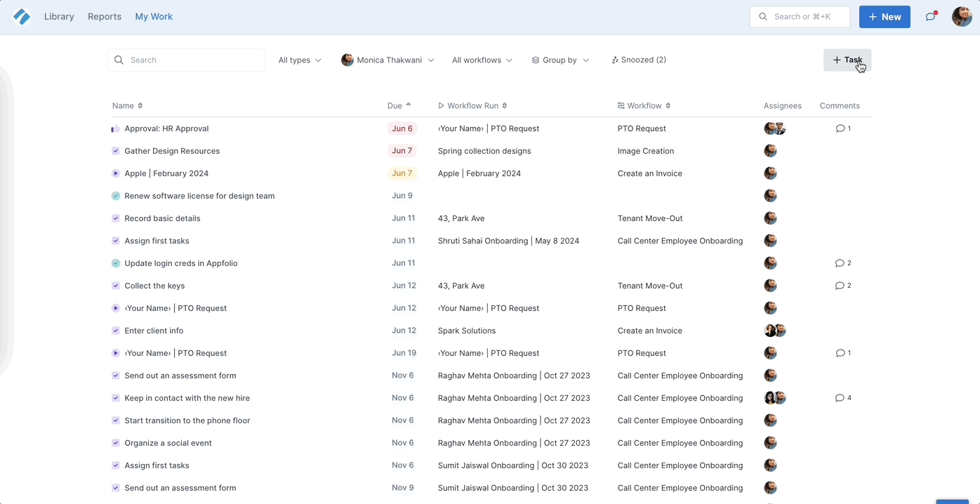Image resolution: width=980 pixels, height=504 pixels.
Task: Expand the All workflows dropdown
Action: pos(482,60)
